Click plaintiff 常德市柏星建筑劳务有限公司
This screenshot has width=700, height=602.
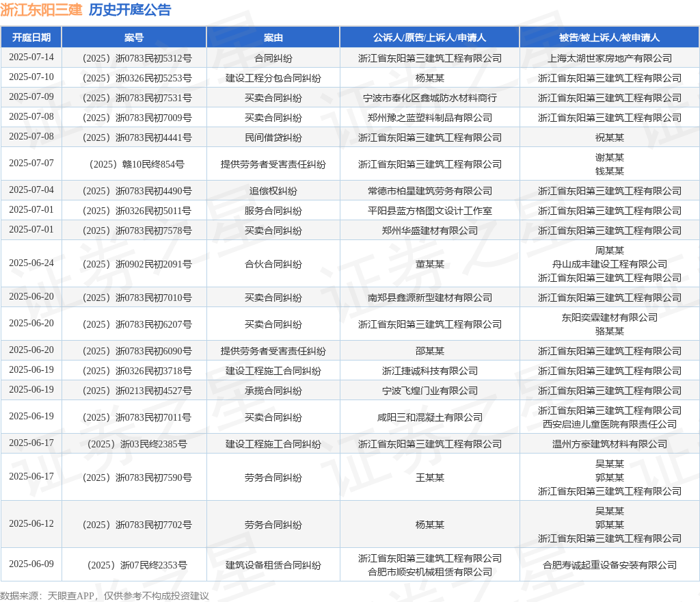click(x=429, y=191)
